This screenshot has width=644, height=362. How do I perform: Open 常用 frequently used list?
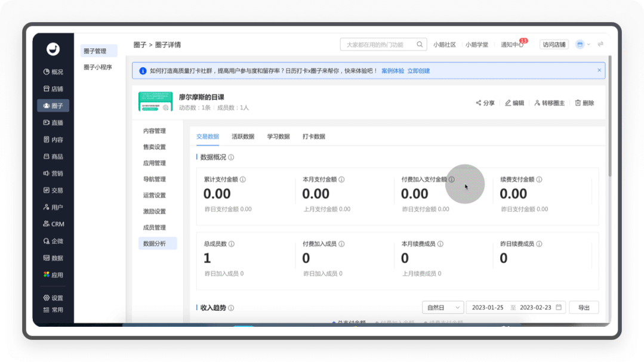coord(53,310)
